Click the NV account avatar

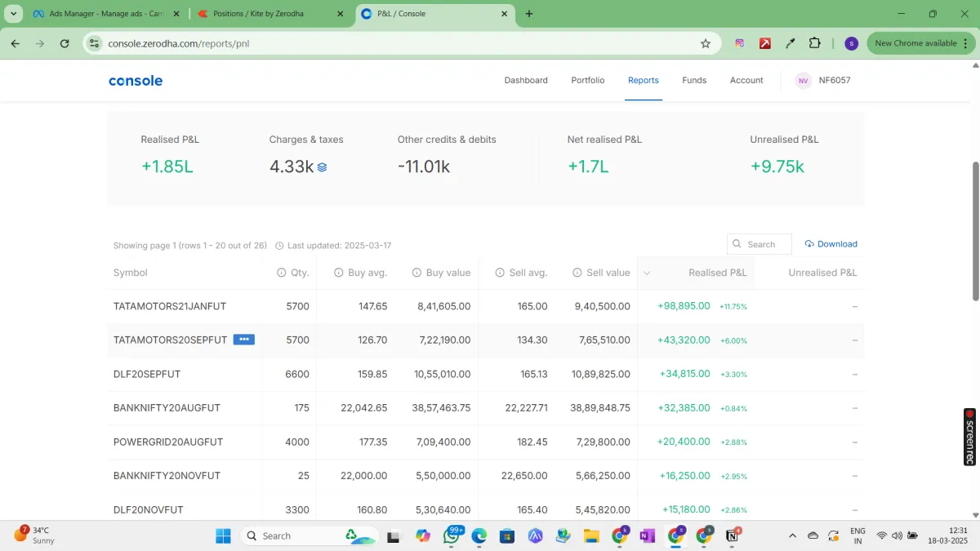pyautogui.click(x=804, y=81)
